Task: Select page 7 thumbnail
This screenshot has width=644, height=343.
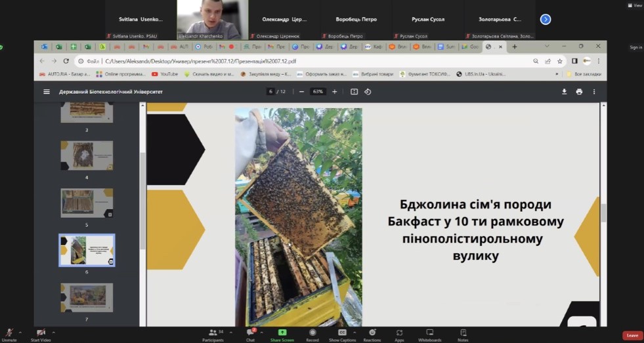Action: [87, 298]
